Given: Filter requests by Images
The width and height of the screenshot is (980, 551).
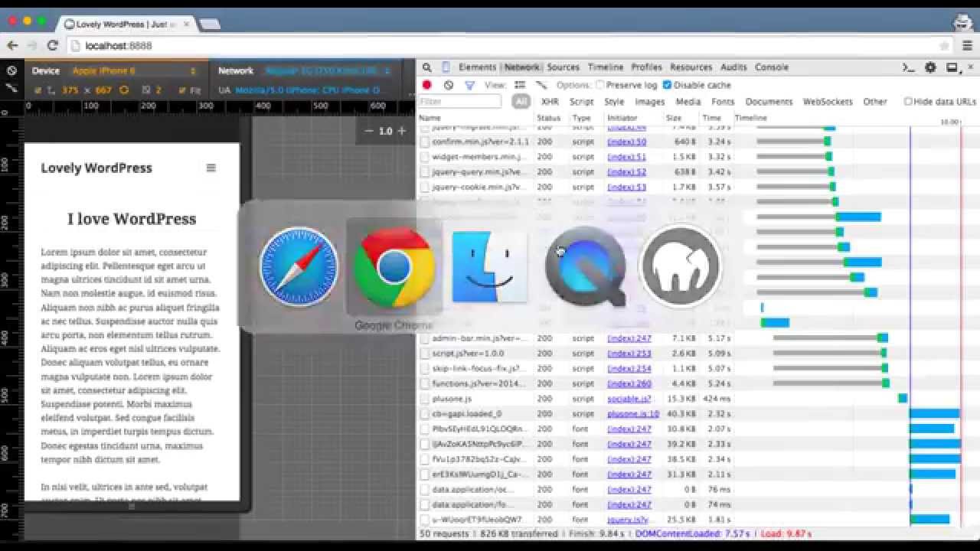Looking at the screenshot, I should [649, 102].
